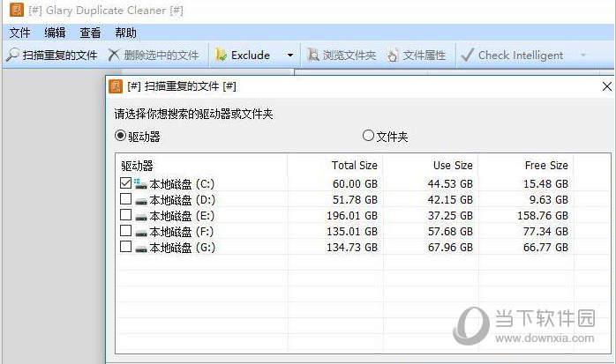Screen dimensions: 616x364
Task: Select the 本地磁盘 (E:) row label
Action: [182, 215]
